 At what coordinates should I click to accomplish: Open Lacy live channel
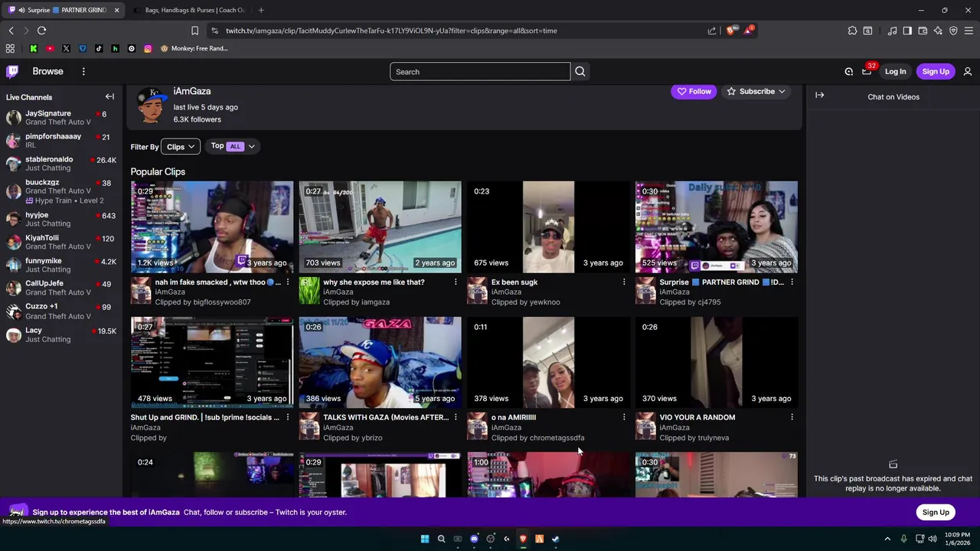tap(61, 334)
